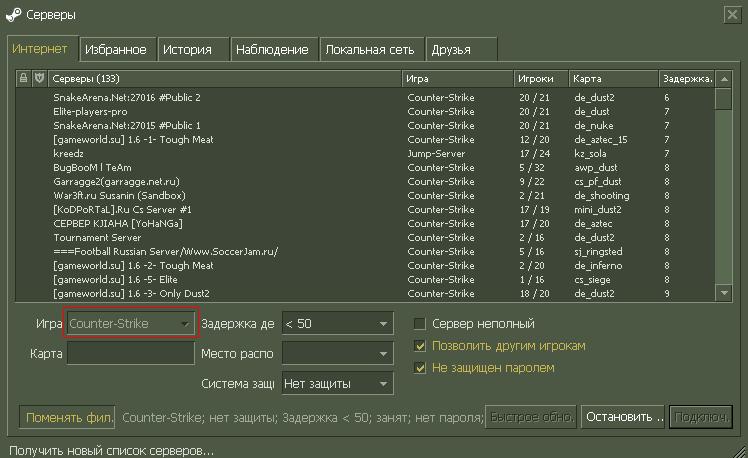
Task: Select СЕРВЕР КЛАНА [YoHaNGa] row
Action: click(365, 223)
